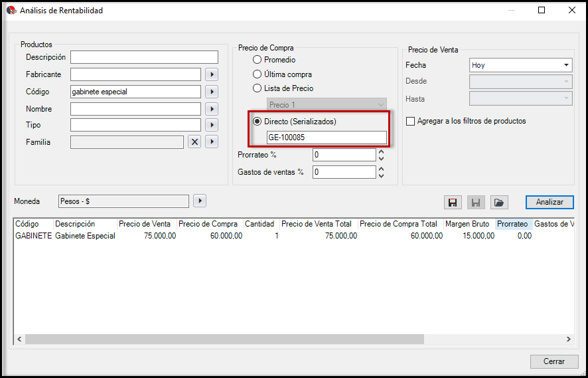Viewport: 588px width, 378px height.
Task: Increase the Gastos de ventas % value
Action: [382, 169]
